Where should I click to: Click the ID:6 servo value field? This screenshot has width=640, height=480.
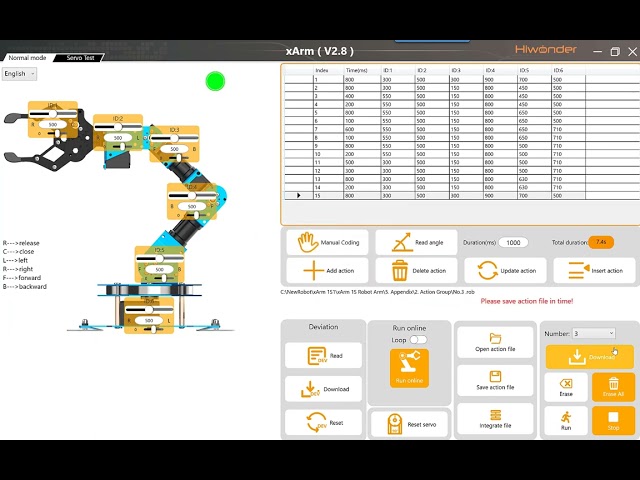coord(149,321)
